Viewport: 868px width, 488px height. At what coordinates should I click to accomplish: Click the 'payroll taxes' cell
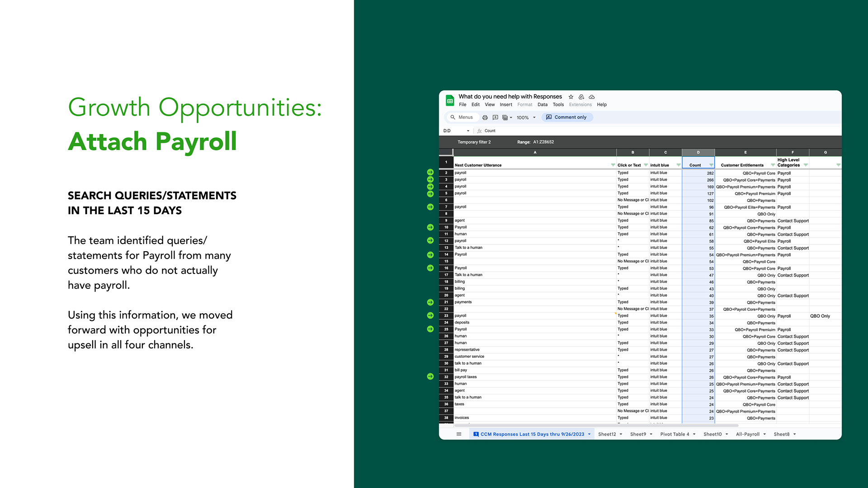535,377
